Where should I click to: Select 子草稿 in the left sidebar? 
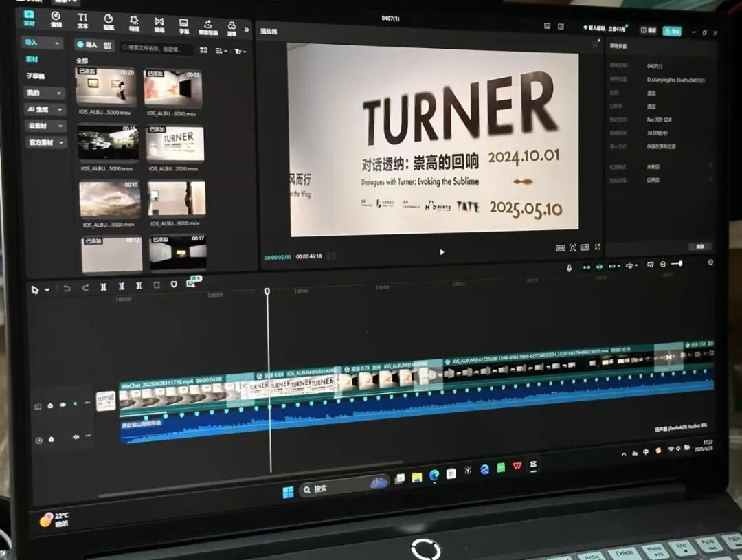pos(34,76)
